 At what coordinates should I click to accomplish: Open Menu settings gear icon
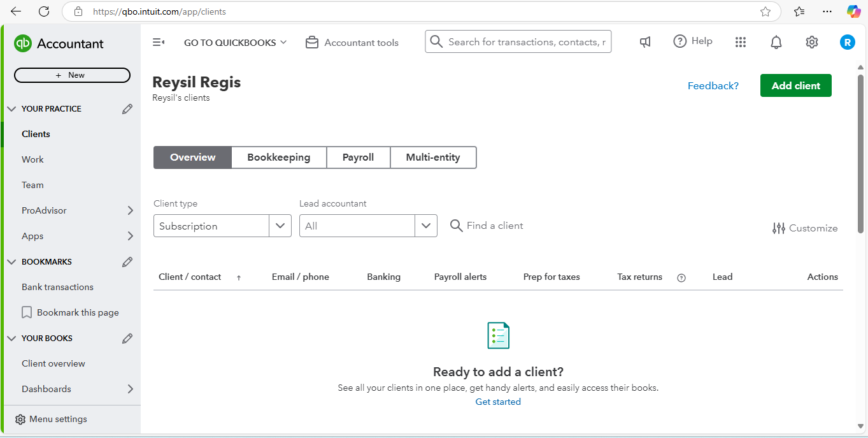tap(20, 420)
